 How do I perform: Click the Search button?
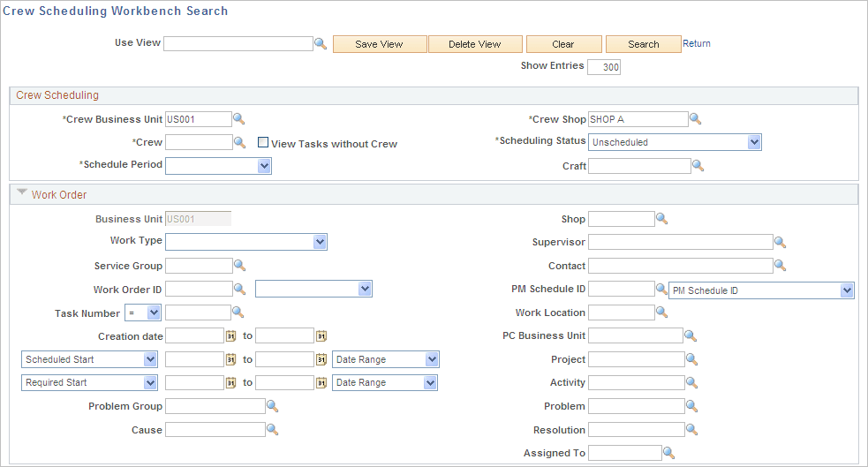tap(643, 44)
